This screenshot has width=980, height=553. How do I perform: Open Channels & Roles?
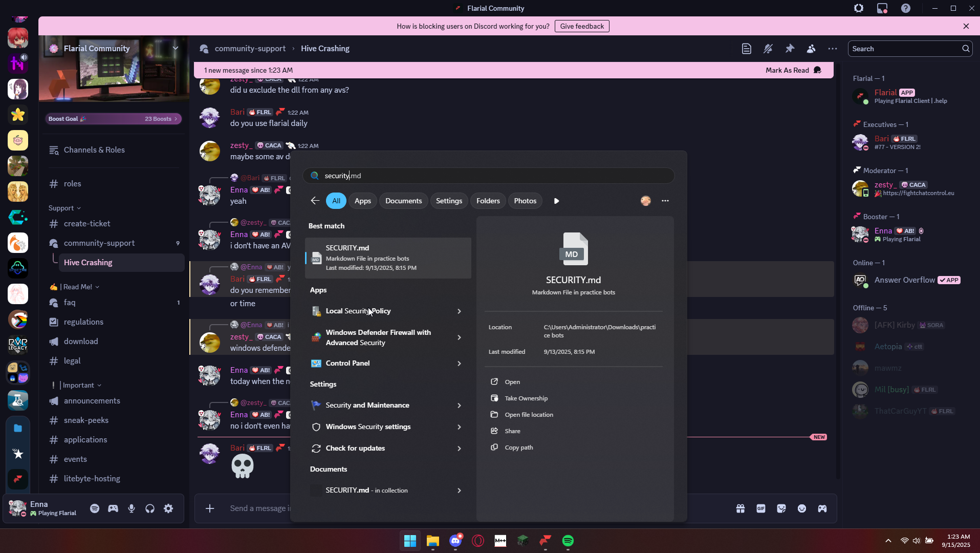(94, 150)
